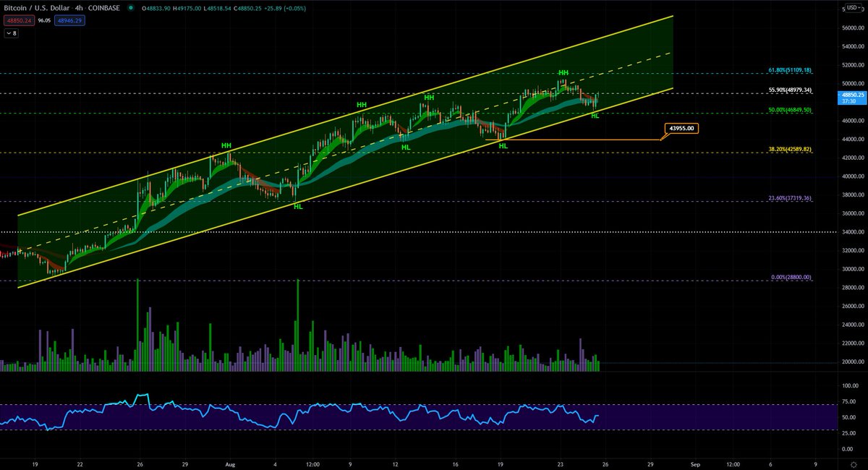This screenshot has width=868, height=470.
Task: Select the 23.60% (37319.36) Fibonacci level label
Action: (789, 198)
